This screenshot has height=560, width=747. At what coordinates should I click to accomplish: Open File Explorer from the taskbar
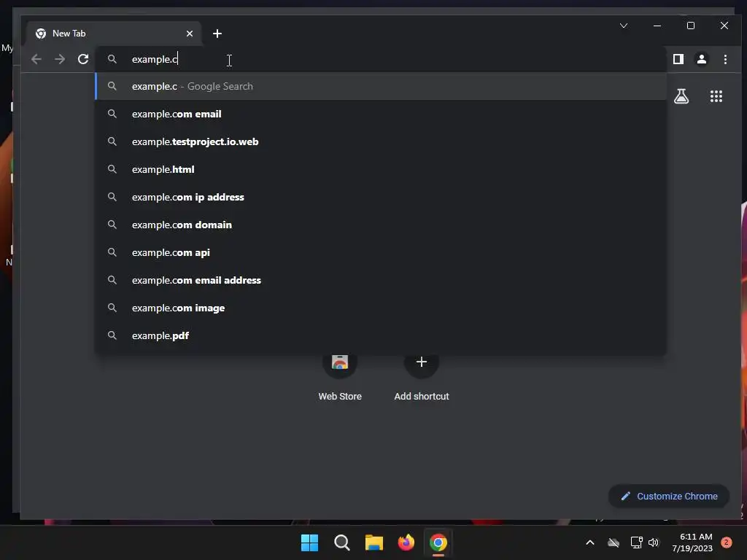[x=374, y=542]
